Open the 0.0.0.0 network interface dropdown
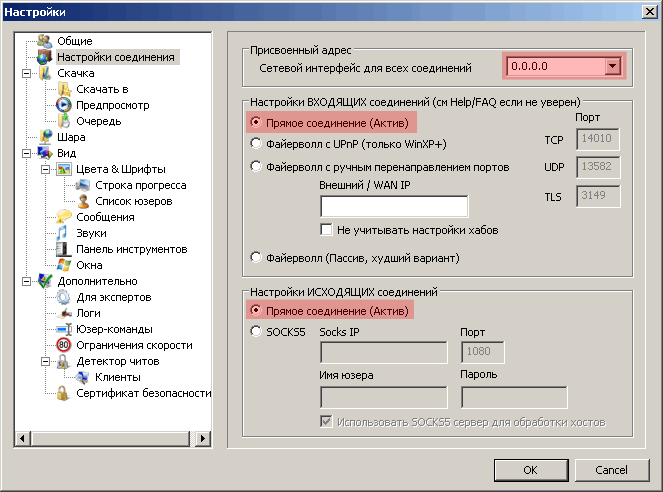 click(612, 66)
